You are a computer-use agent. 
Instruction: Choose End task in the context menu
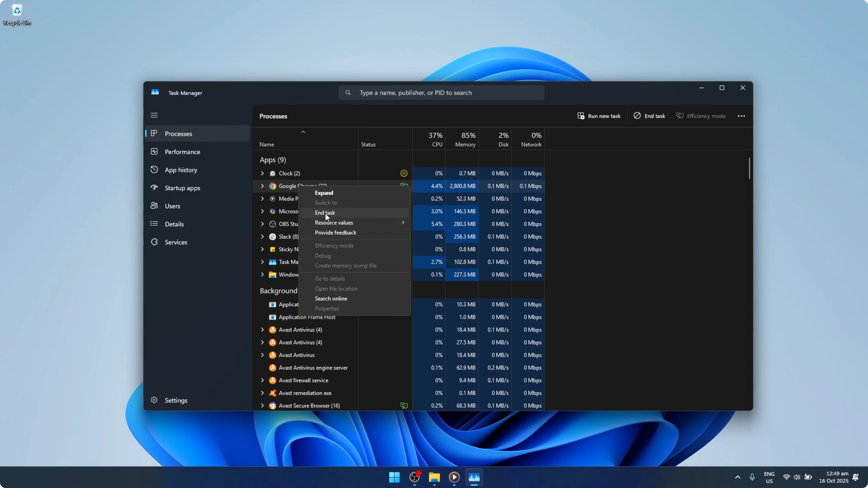[x=355, y=213]
